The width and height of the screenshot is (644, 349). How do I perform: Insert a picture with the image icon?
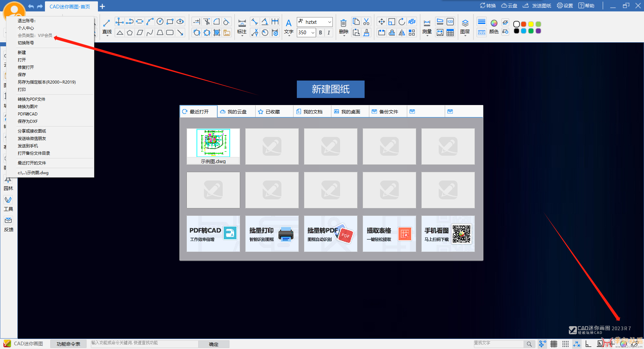pos(227,33)
